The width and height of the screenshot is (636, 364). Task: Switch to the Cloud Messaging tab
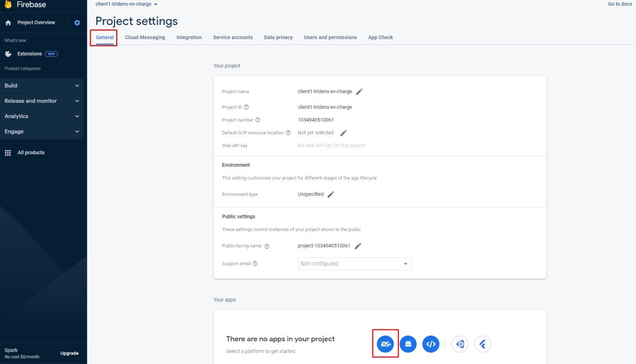point(145,38)
